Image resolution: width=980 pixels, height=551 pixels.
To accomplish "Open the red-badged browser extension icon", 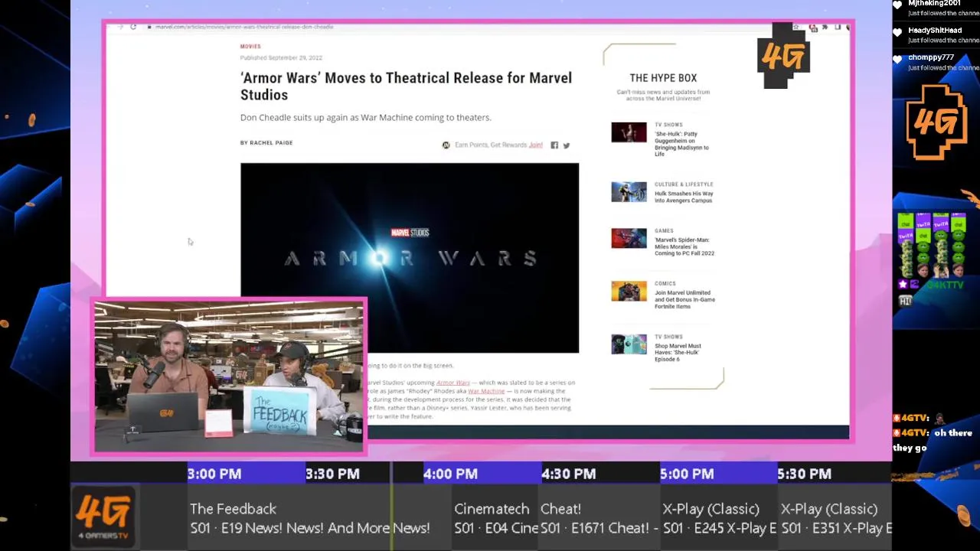I will [813, 28].
